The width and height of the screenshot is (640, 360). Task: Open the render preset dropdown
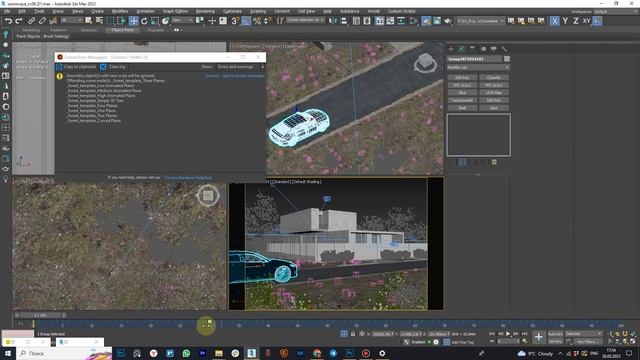(480, 21)
